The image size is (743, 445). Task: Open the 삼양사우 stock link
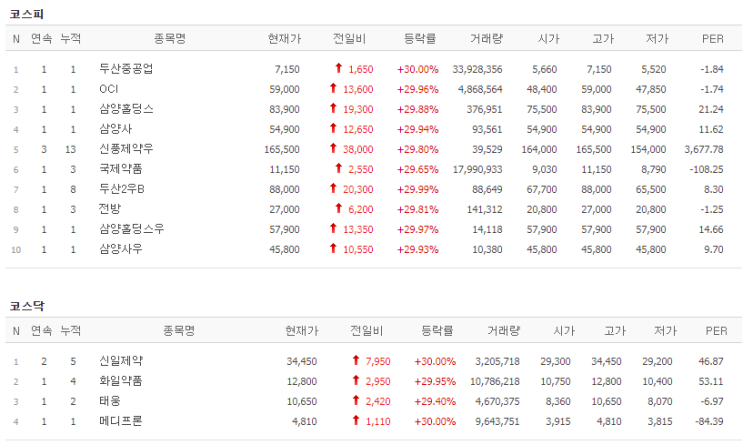tap(121, 249)
